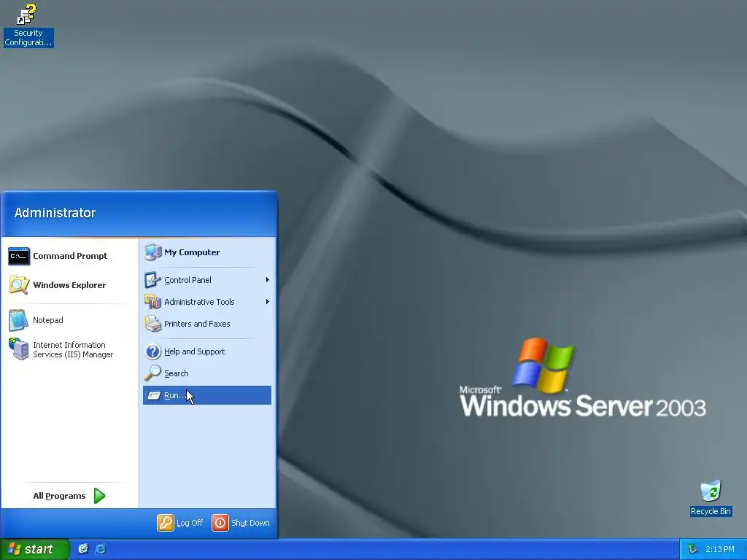Click the Search magnifier entry
Image resolution: width=747 pixels, height=560 pixels.
coord(206,373)
